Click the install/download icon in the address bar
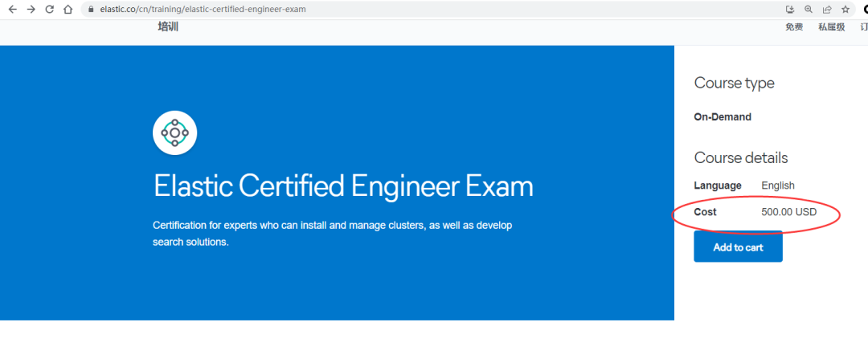 tap(790, 10)
